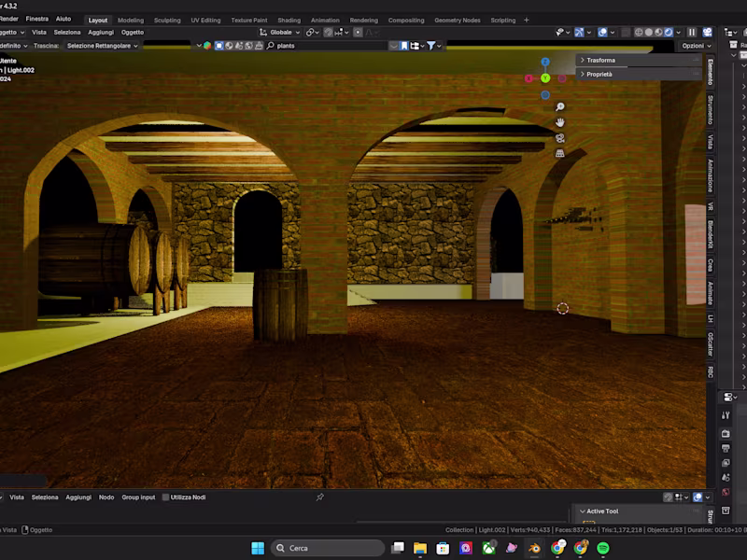Open the Selezione Rettangolare dropdown
This screenshot has height=560, width=747.
point(102,46)
